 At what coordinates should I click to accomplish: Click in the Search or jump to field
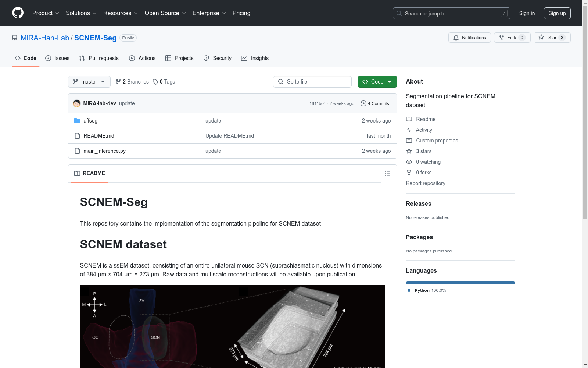click(x=452, y=13)
